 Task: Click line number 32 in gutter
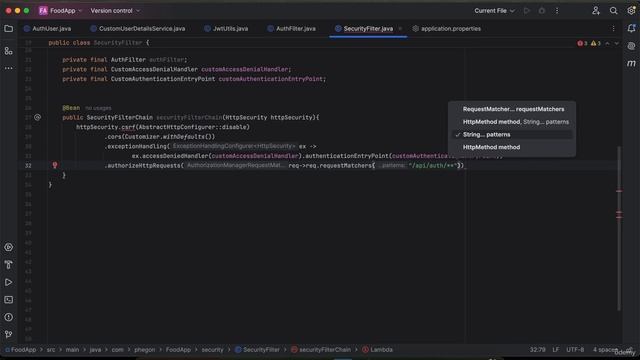point(28,165)
